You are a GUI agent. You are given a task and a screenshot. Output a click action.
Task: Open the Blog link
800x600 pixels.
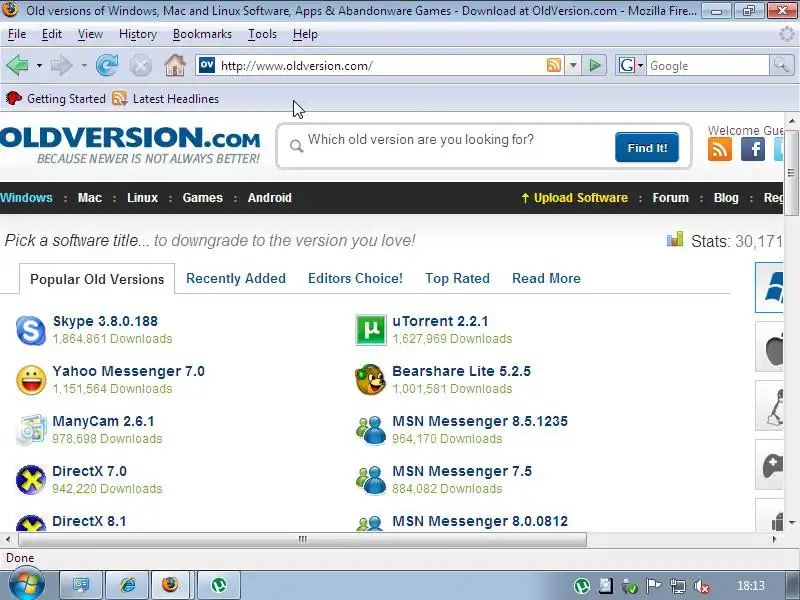[726, 198]
